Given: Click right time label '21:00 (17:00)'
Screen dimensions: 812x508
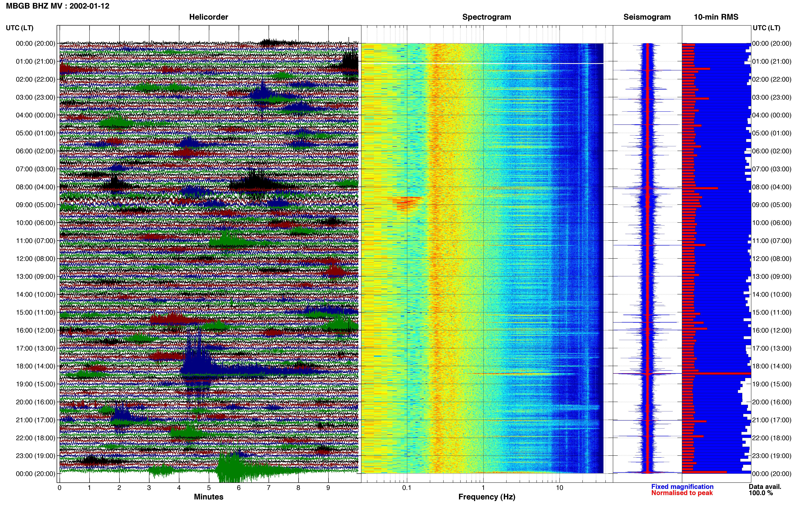Looking at the screenshot, I should tap(772, 420).
